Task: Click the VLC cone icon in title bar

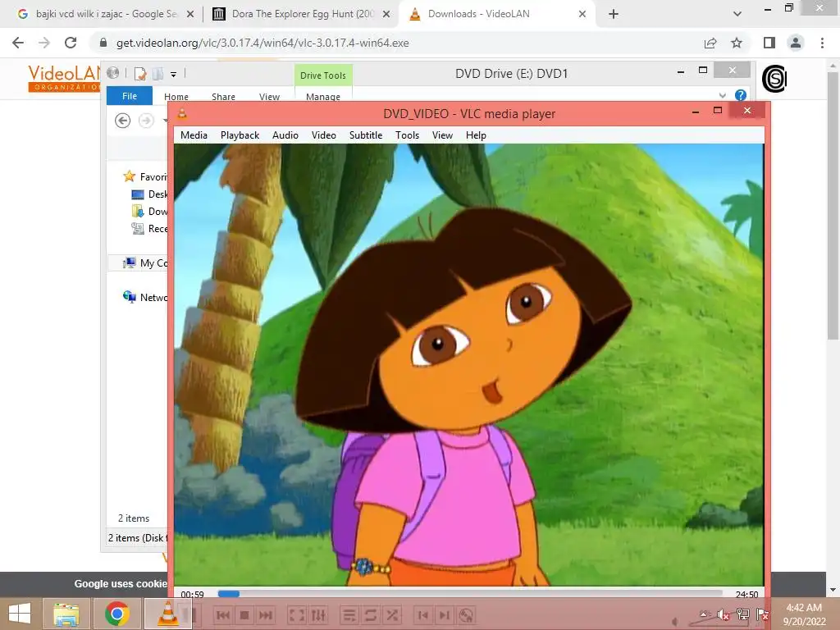Action: coord(182,113)
